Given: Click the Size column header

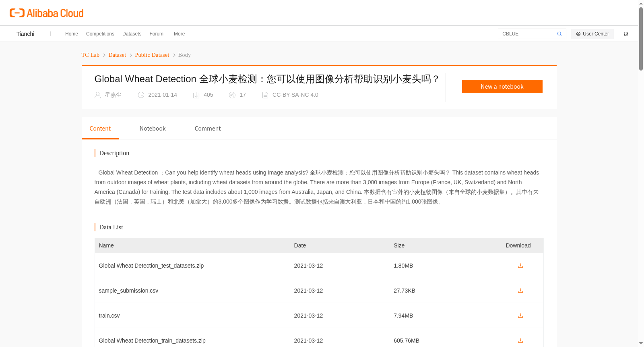Looking at the screenshot, I should coord(399,245).
